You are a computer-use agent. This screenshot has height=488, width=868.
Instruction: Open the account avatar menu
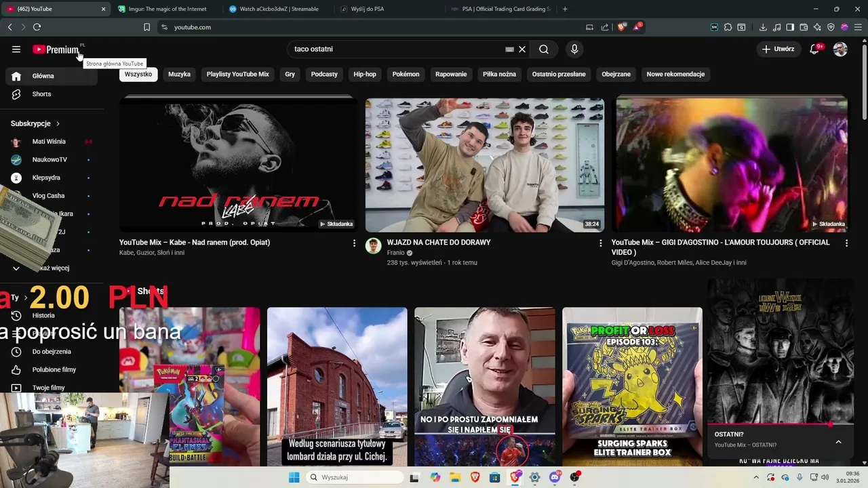tap(840, 49)
